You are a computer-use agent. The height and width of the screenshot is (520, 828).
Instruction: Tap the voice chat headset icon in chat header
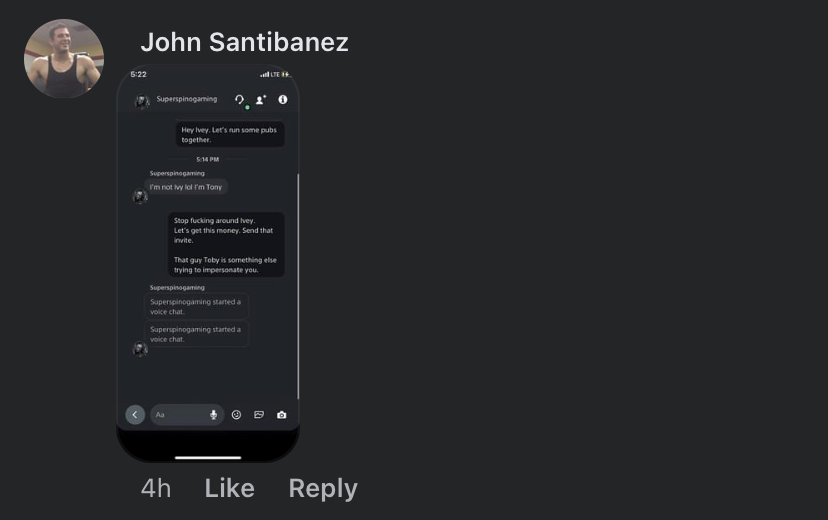pyautogui.click(x=240, y=100)
